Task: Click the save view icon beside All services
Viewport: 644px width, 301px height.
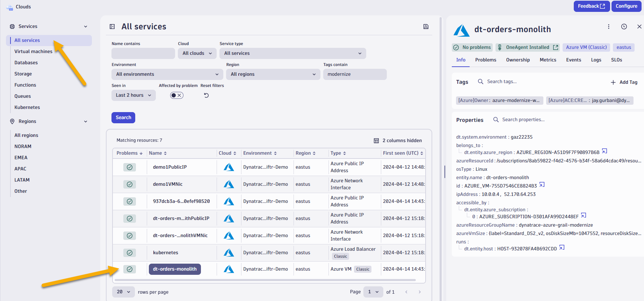Action: [x=426, y=27]
